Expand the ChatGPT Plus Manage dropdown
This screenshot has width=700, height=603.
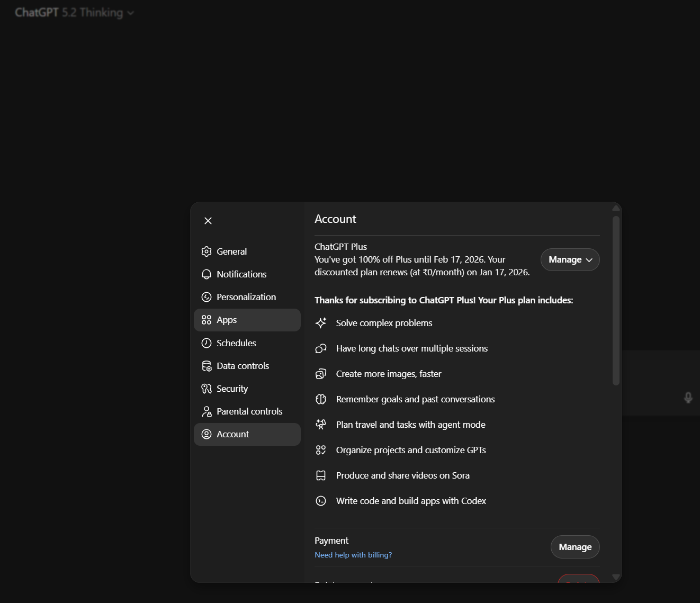click(570, 259)
